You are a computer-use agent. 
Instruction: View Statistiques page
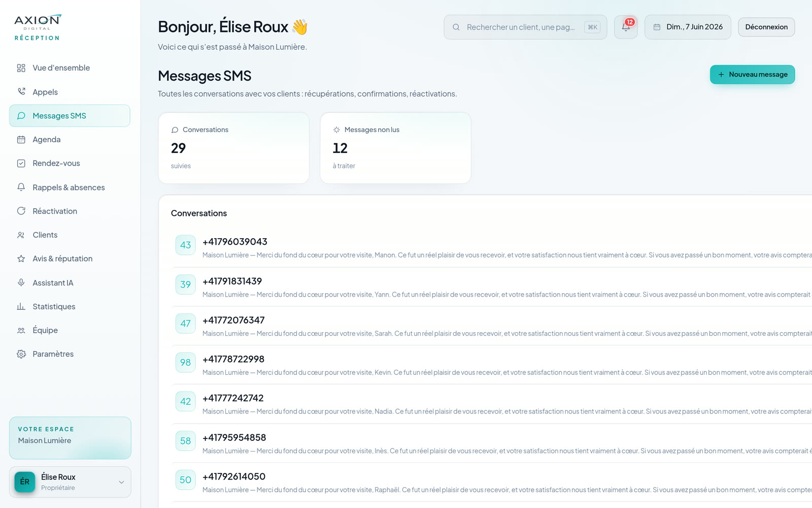70,307
